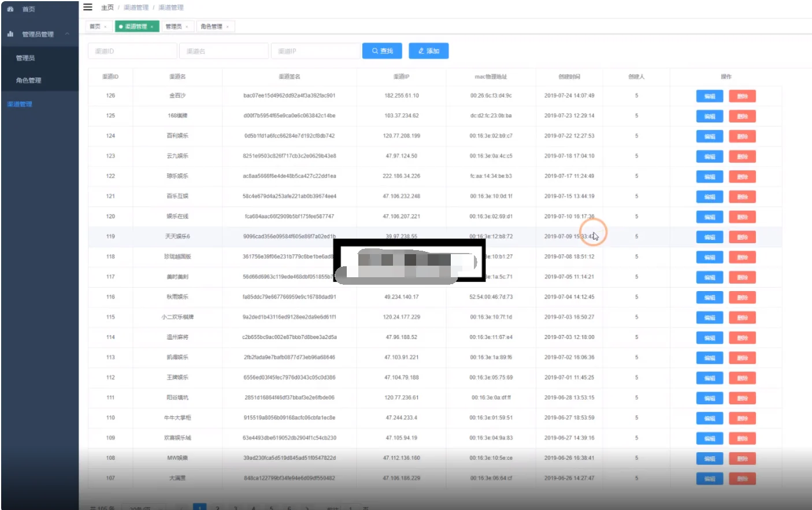Close the active 渠道管理 tab

(152, 27)
